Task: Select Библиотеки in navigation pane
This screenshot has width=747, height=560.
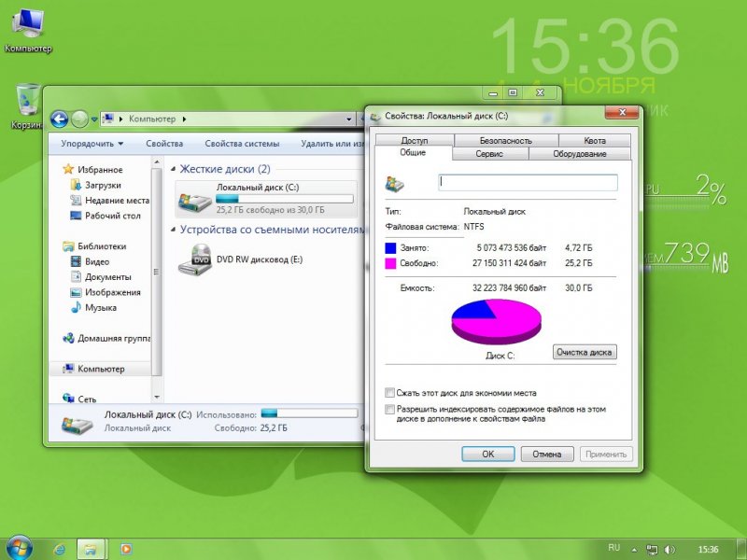Action: point(95,246)
